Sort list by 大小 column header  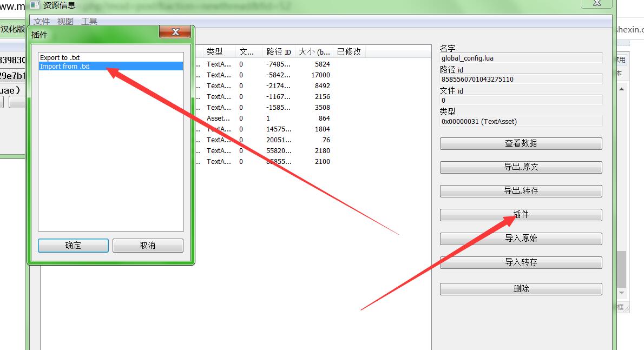pyautogui.click(x=314, y=52)
